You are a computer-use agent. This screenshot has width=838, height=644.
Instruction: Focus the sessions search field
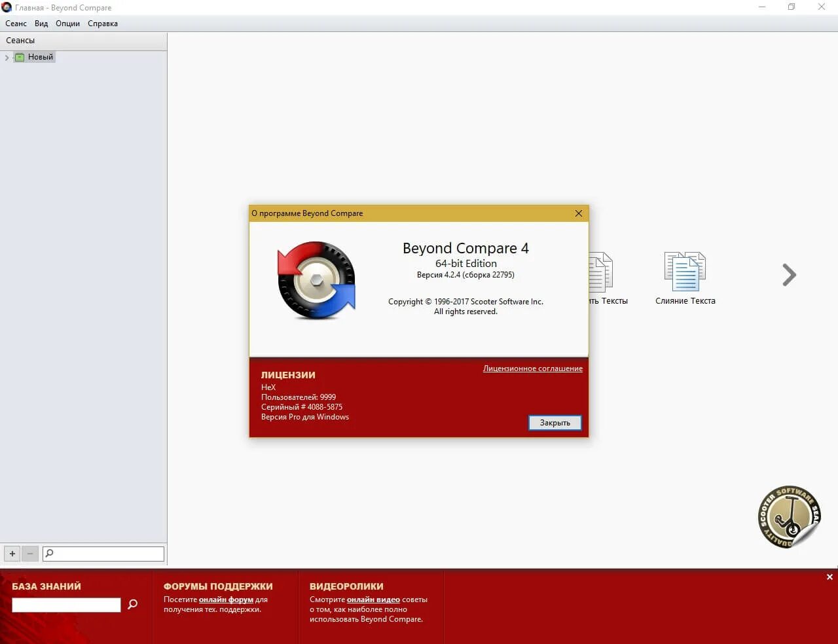click(x=103, y=554)
